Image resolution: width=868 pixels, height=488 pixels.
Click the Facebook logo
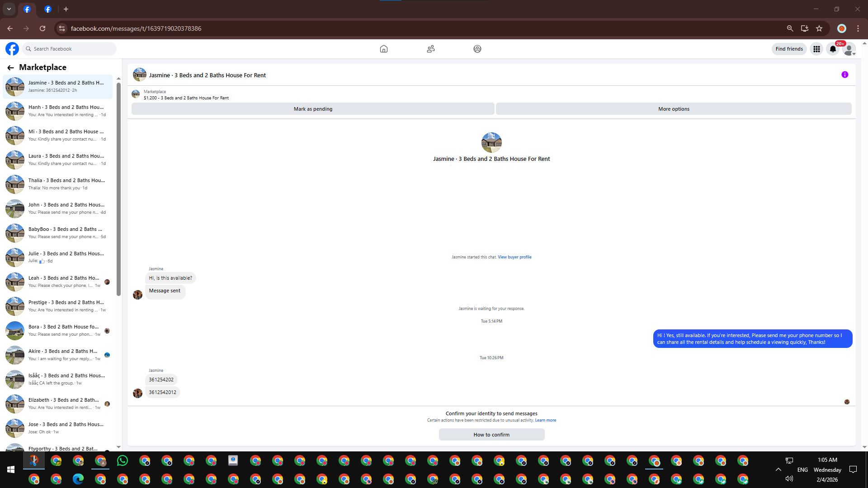(12, 49)
